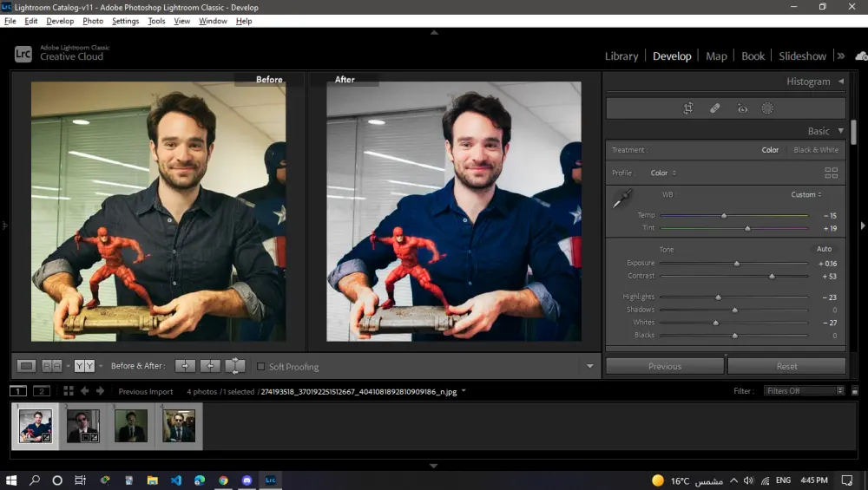Open the Profile Browser grid icon
The image size is (868, 490).
(831, 173)
